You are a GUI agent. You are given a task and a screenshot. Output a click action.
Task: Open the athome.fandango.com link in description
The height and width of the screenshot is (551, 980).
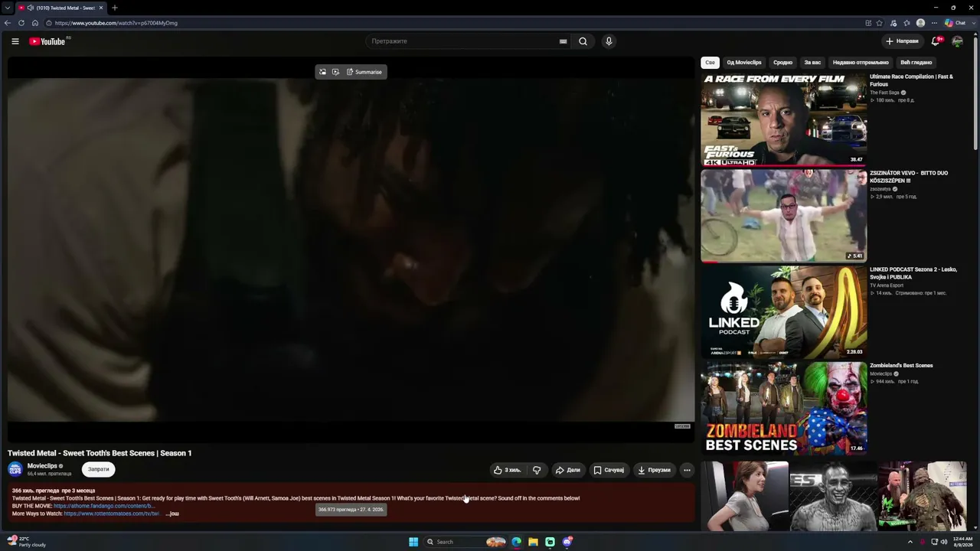tap(104, 506)
